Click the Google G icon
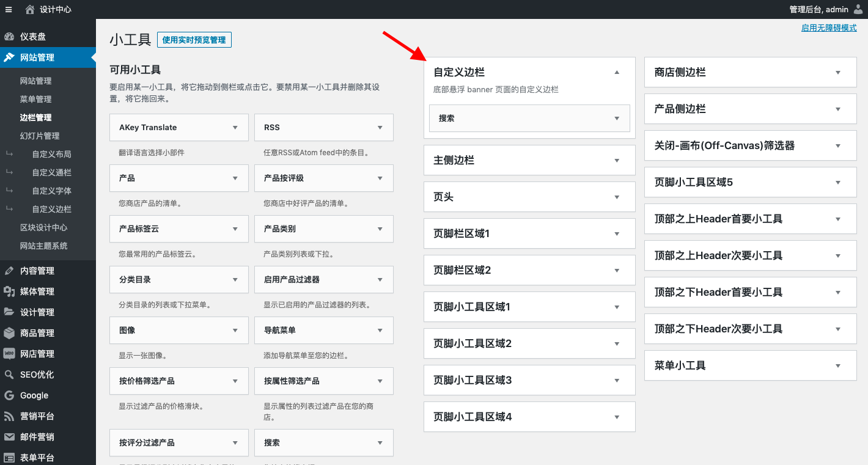This screenshot has width=868, height=465. 9,395
